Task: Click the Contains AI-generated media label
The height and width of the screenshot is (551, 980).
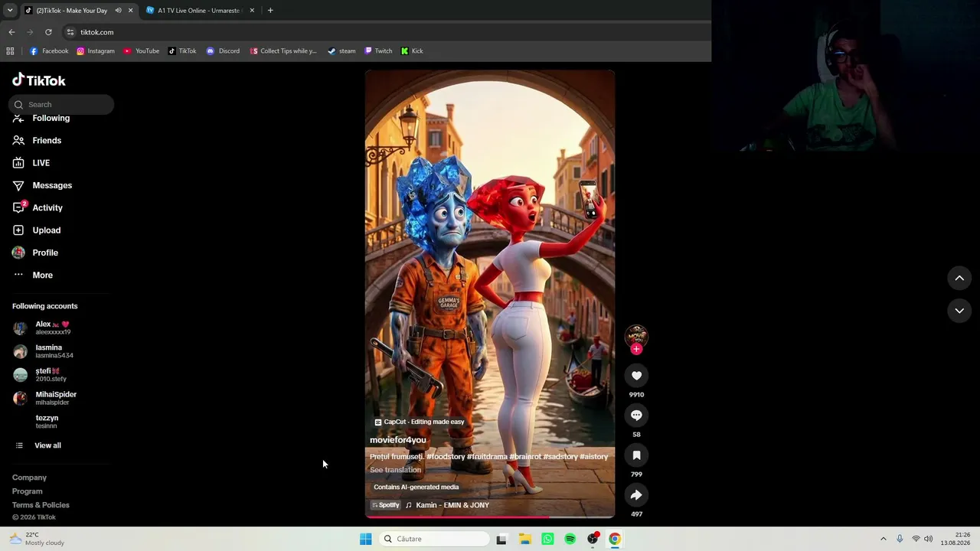Action: [416, 487]
